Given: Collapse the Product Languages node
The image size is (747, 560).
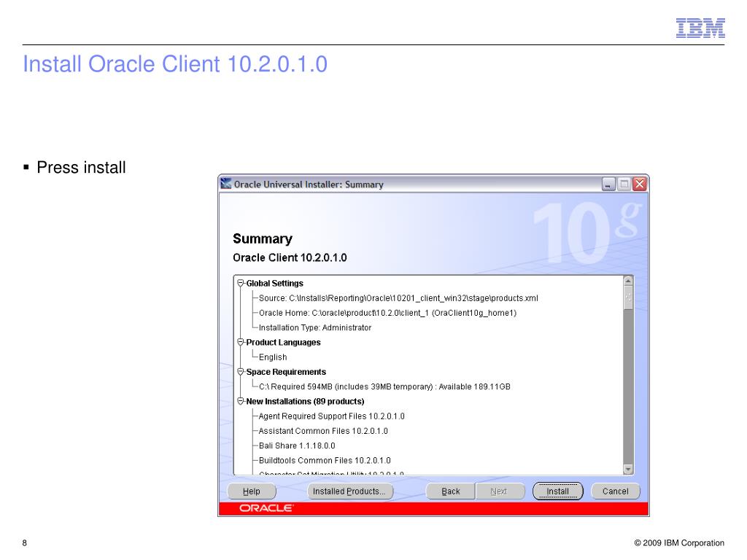Looking at the screenshot, I should (x=241, y=342).
